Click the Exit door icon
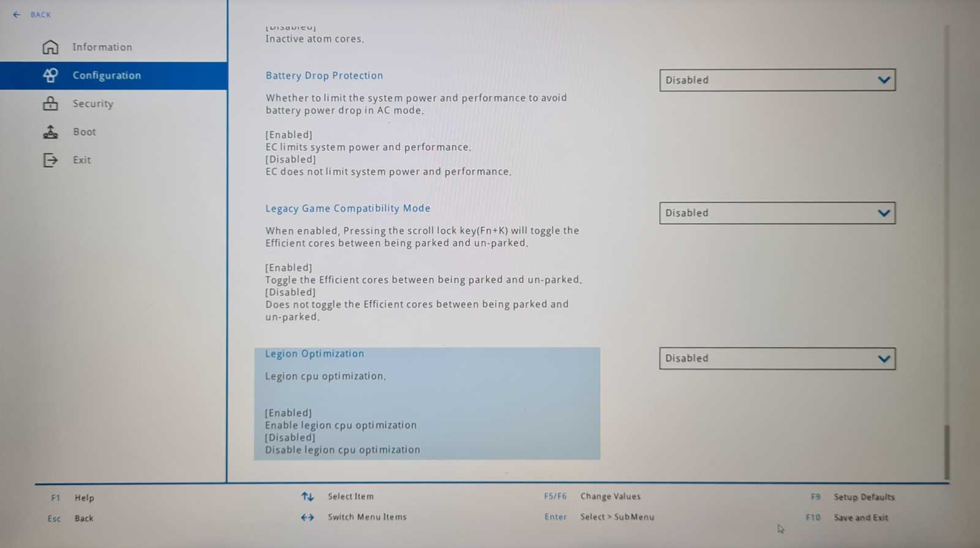980x548 pixels. (x=50, y=160)
